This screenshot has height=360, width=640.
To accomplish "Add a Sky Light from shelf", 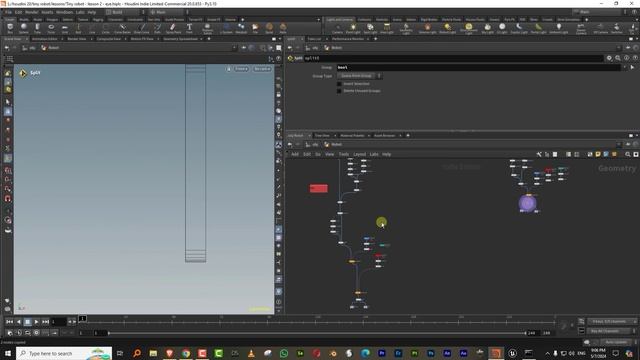I will 487,28.
